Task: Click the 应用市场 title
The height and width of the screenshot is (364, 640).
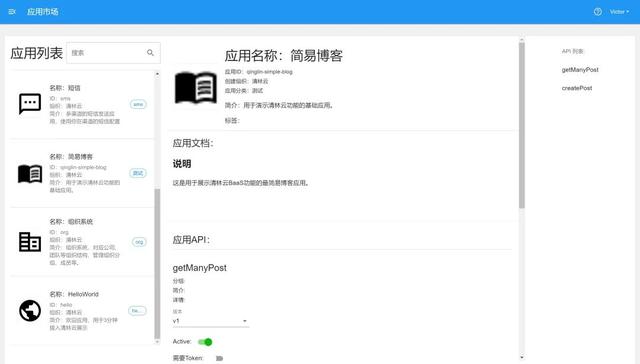Action: [x=42, y=12]
